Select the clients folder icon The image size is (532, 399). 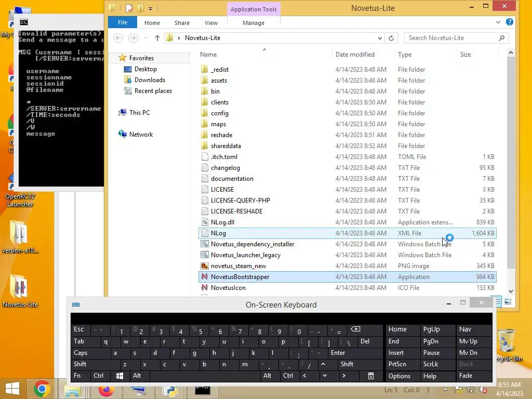(204, 102)
